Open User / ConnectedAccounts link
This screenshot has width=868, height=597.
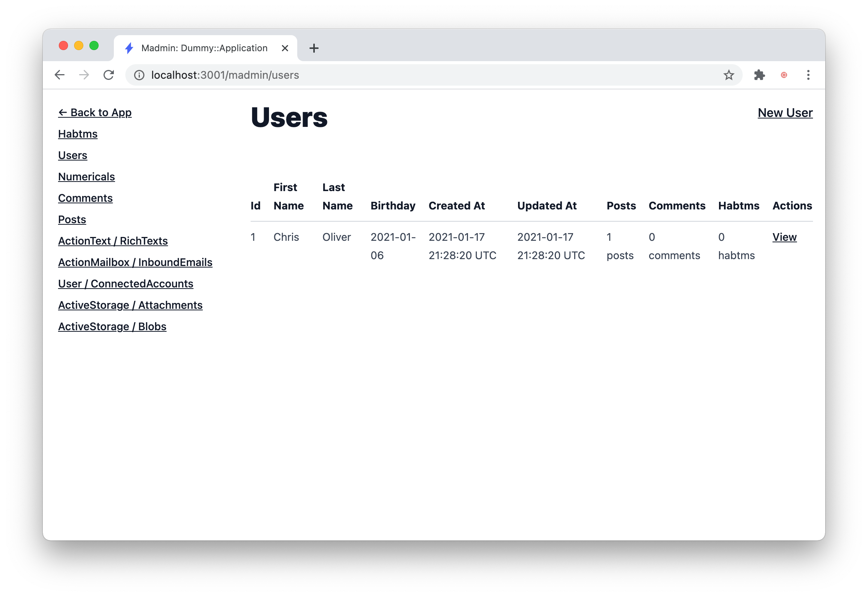pos(125,284)
